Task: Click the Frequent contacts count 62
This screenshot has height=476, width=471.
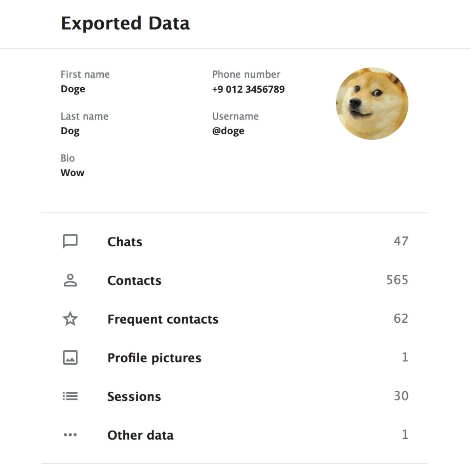Action: pos(401,319)
